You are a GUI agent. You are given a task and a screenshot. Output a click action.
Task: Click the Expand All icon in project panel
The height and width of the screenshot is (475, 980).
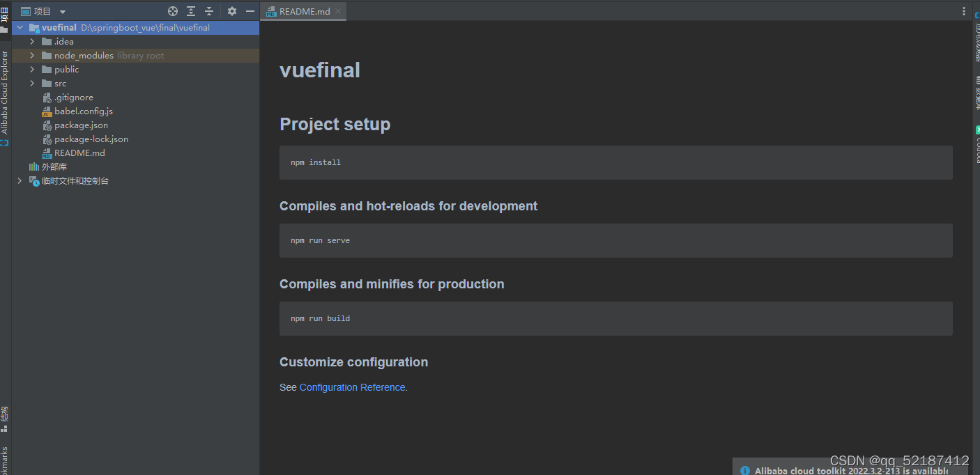click(191, 11)
